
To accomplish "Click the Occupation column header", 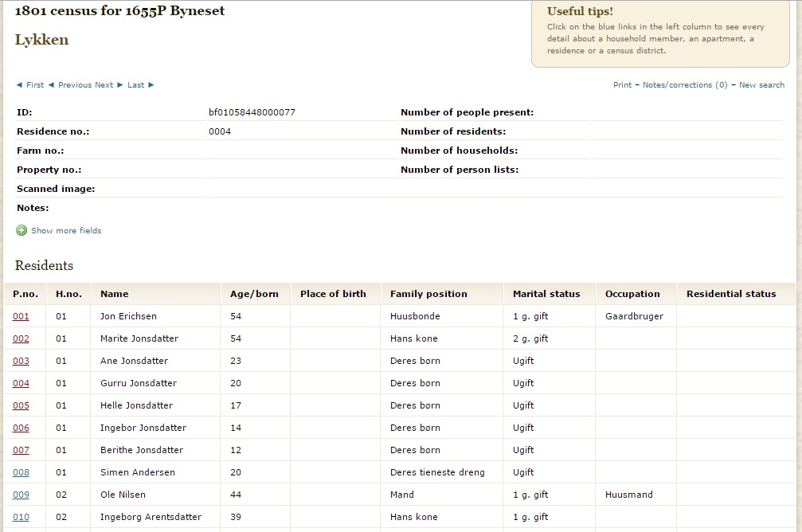I will pyautogui.click(x=632, y=294).
